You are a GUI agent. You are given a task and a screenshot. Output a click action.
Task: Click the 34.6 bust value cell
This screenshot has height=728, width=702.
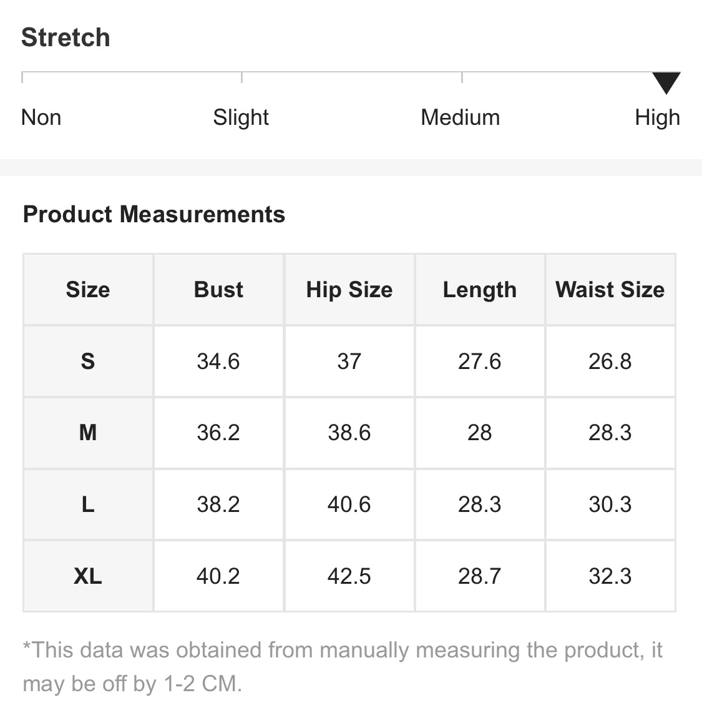tap(218, 362)
